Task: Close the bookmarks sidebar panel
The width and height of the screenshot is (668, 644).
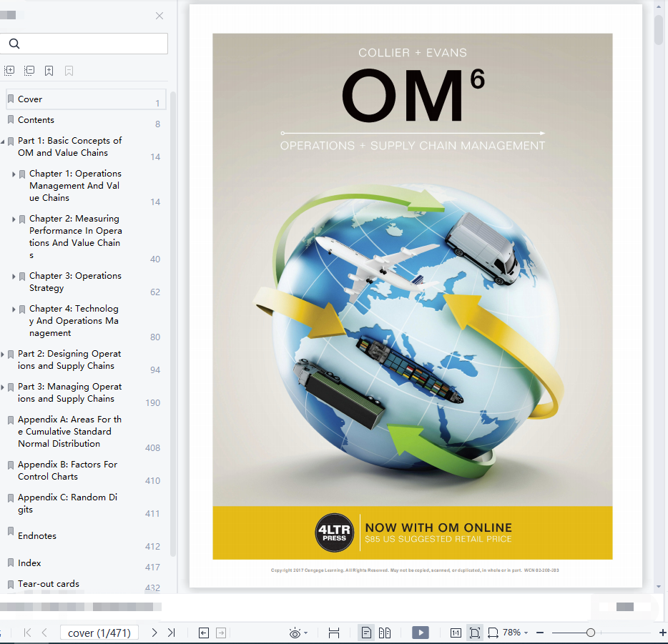Action: pos(159,16)
